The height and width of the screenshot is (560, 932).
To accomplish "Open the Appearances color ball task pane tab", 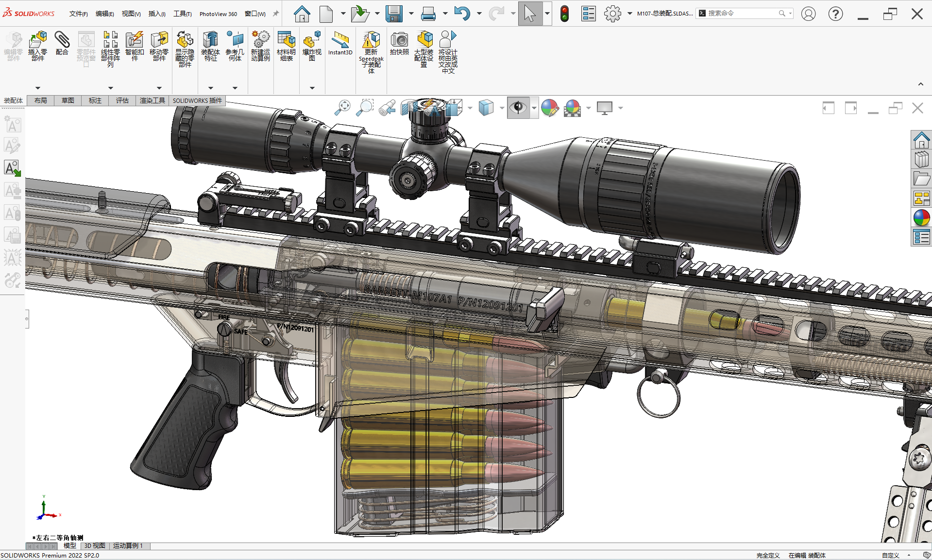I will pos(921,218).
